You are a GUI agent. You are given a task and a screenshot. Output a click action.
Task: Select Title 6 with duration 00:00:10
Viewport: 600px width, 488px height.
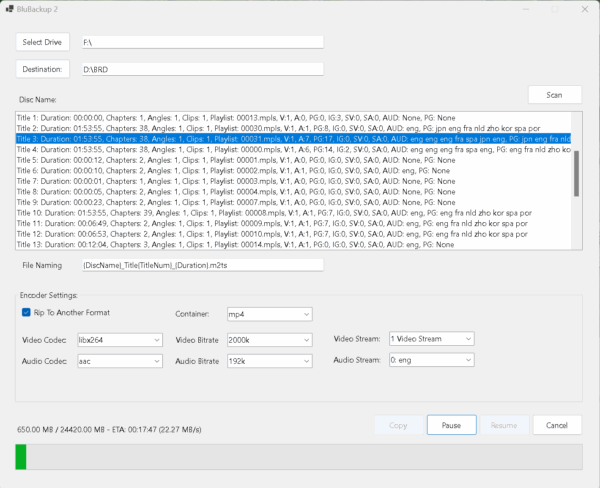coord(293,171)
